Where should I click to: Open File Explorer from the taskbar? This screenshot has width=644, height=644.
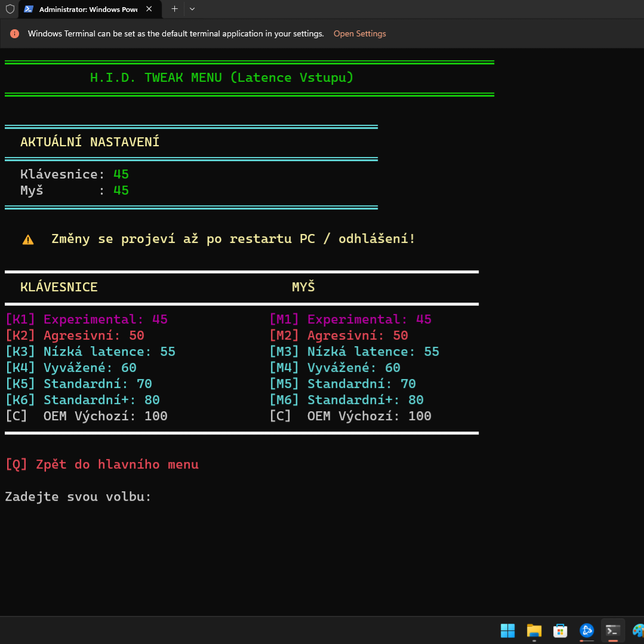pos(534,630)
